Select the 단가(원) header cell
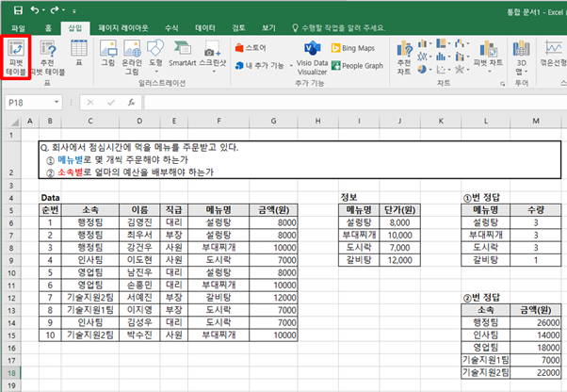The width and height of the screenshot is (567, 392). 400,210
